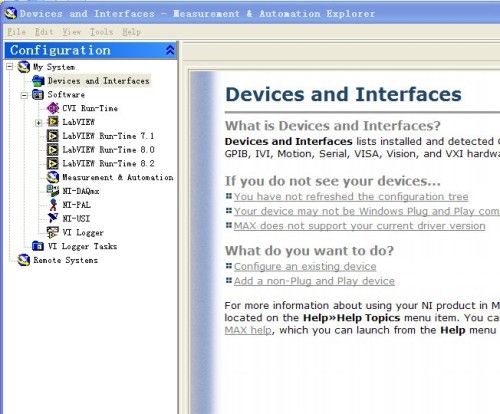Click the CVI Run-Time icon
500x414 pixels.
[x=53, y=108]
